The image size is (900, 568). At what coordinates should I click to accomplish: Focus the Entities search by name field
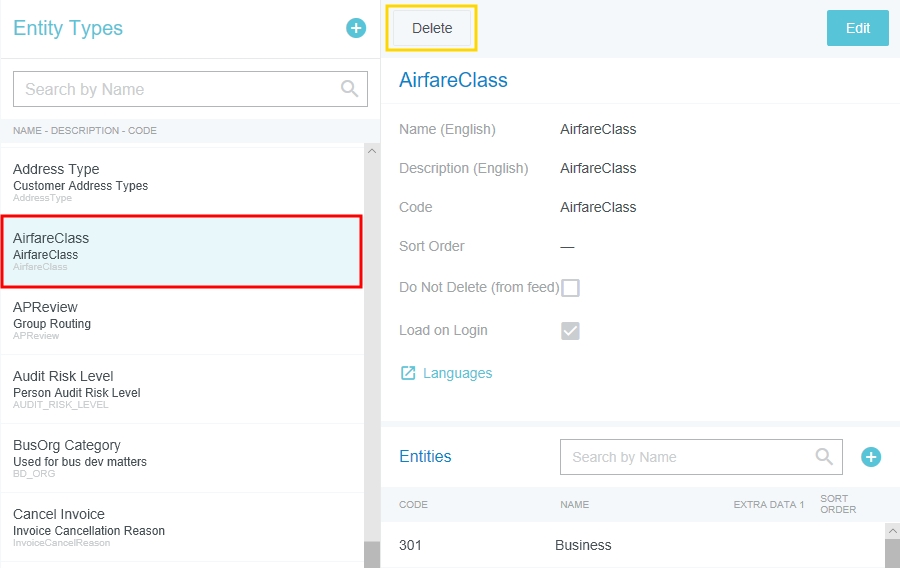(x=690, y=457)
